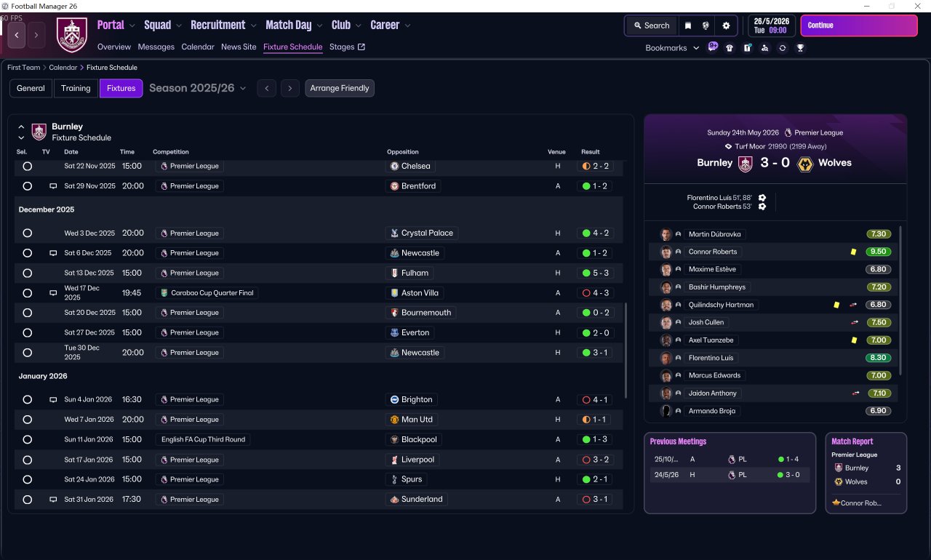Click the Liverpool club badge
Viewport: 931px width, 560px height.
coord(394,460)
